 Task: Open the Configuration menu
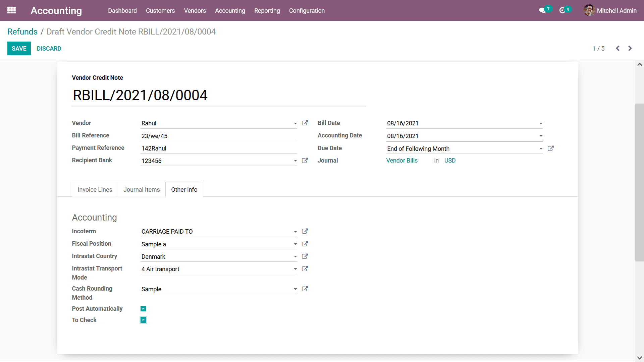pyautogui.click(x=307, y=11)
